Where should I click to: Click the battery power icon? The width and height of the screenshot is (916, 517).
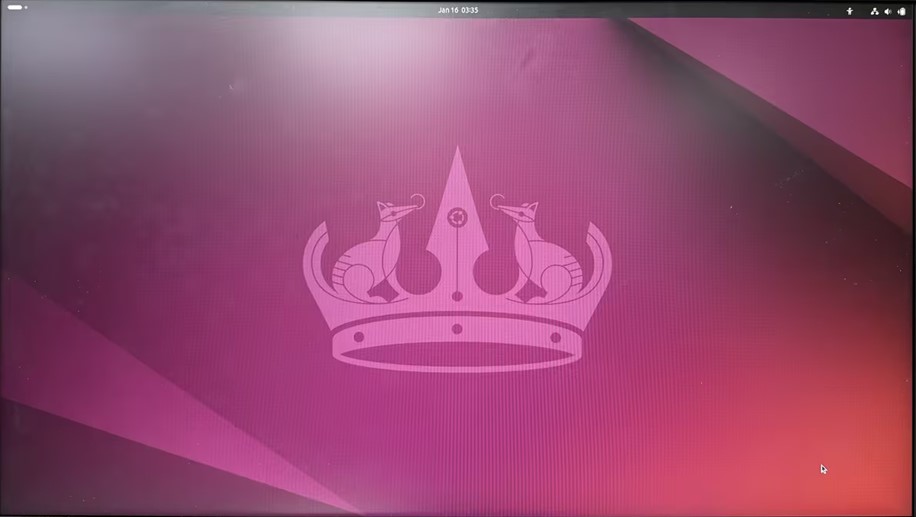click(902, 11)
